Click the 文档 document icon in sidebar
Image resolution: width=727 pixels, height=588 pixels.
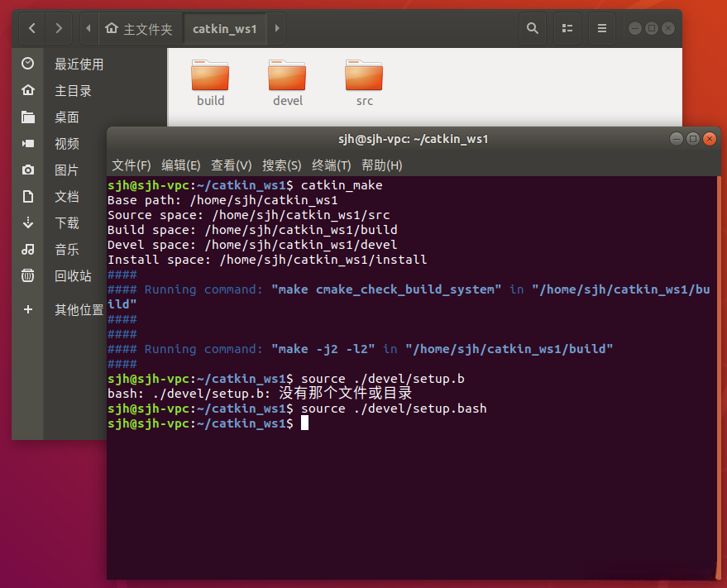coord(28,196)
